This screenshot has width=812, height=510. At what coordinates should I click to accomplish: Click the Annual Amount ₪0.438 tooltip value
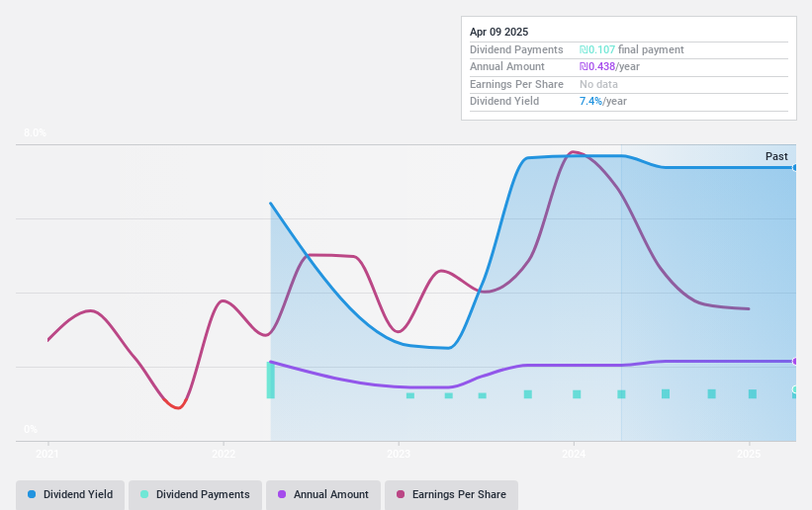(x=597, y=66)
